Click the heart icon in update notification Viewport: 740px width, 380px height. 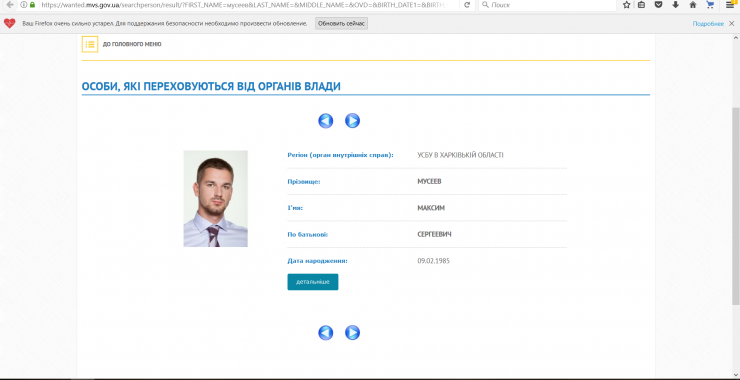click(x=9, y=23)
